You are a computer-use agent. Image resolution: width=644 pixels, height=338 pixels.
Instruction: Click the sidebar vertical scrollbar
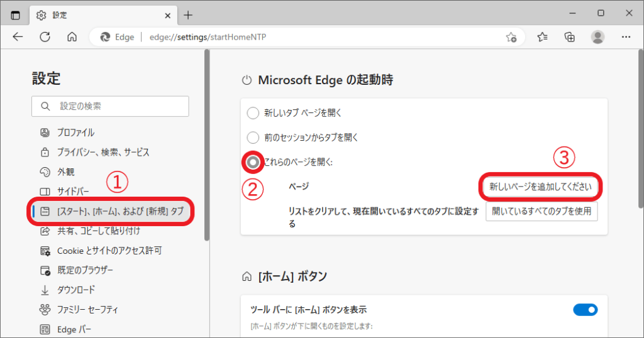207,145
